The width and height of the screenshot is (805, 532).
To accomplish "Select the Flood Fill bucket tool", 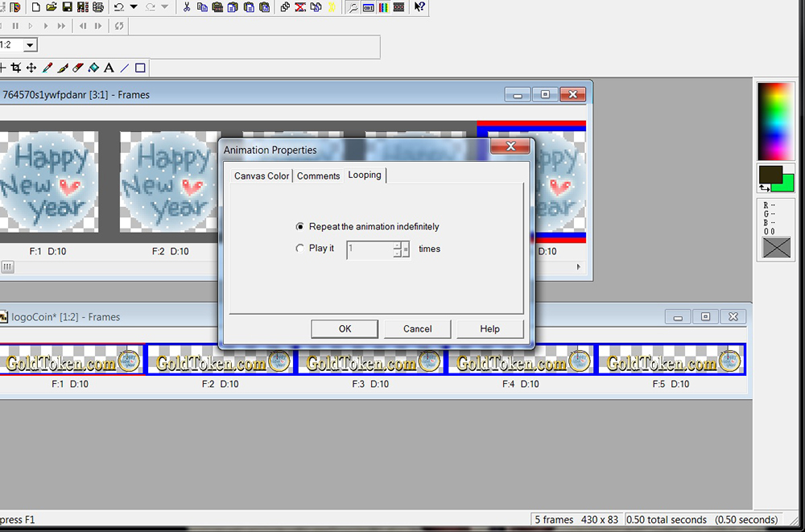I will [x=93, y=68].
